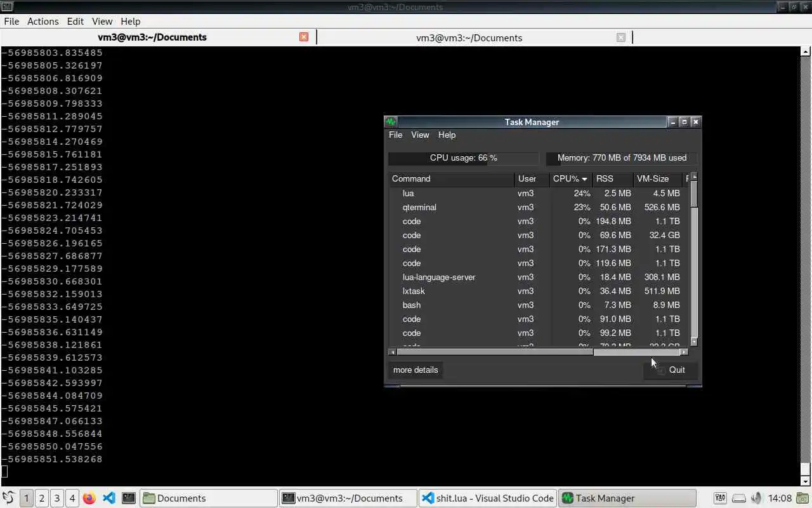Sort processes by RSS column
812x508 pixels.
click(612, 178)
